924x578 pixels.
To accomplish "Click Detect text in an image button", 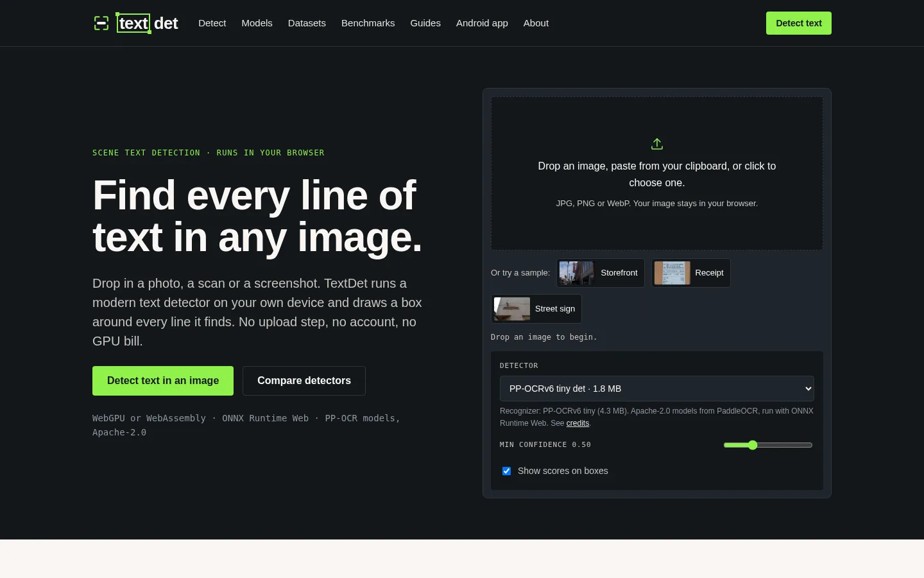I will pyautogui.click(x=163, y=381).
